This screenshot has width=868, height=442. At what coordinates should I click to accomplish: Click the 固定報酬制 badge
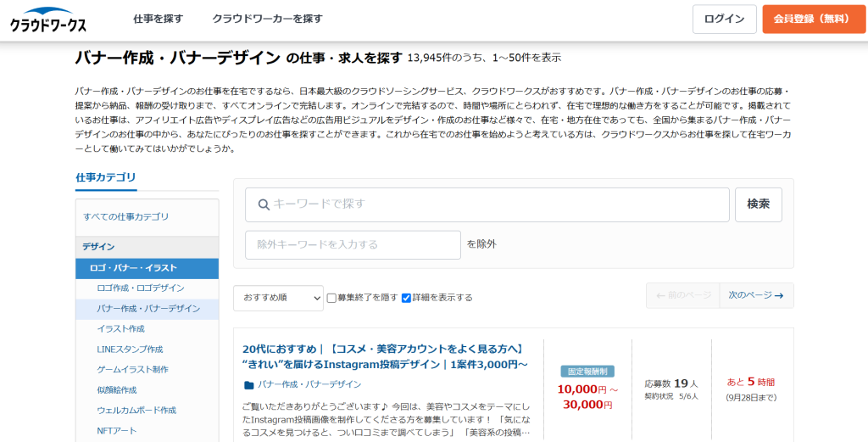coord(587,372)
